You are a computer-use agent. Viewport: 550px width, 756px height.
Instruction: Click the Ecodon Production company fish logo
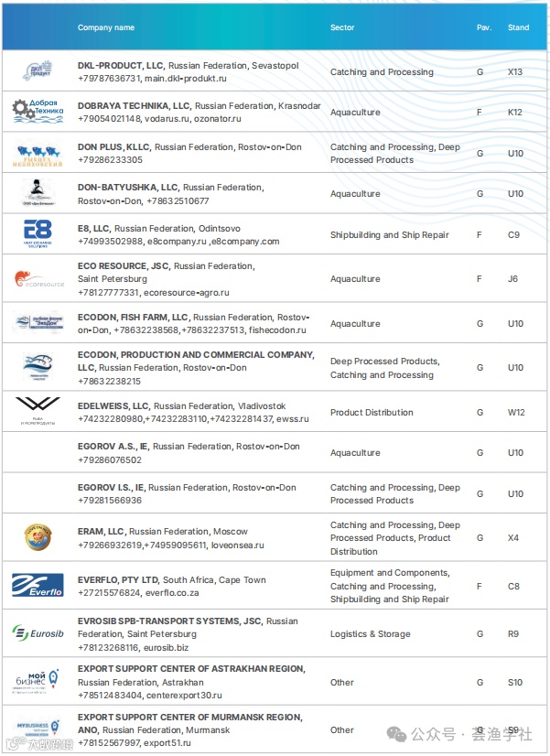(x=38, y=366)
